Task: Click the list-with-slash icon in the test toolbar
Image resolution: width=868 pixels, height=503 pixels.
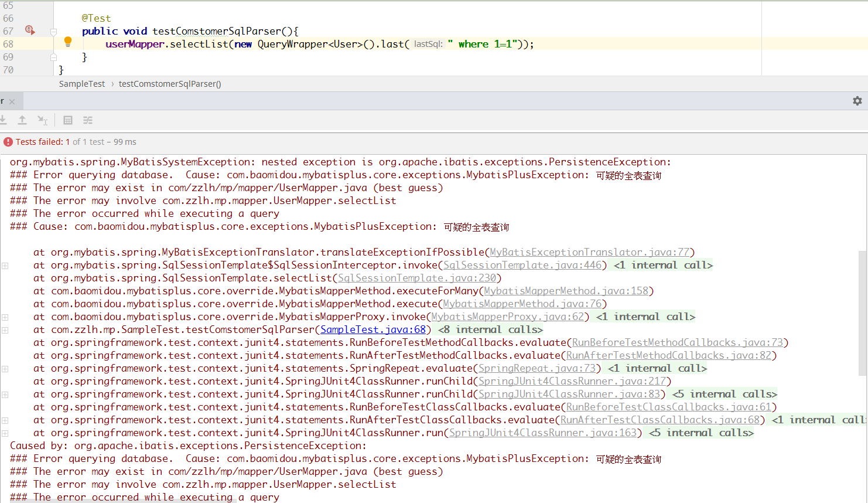Action: (88, 120)
